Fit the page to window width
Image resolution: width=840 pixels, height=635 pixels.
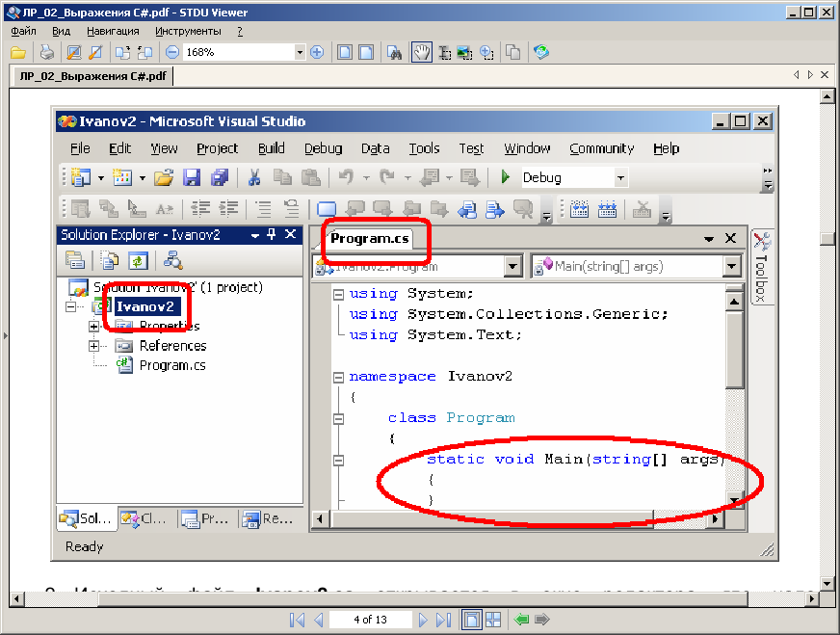[366, 52]
